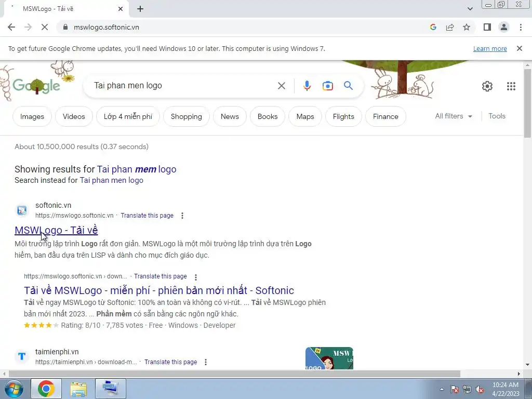Open Chrome's three-dot menu
This screenshot has height=399, width=532.
pyautogui.click(x=521, y=27)
